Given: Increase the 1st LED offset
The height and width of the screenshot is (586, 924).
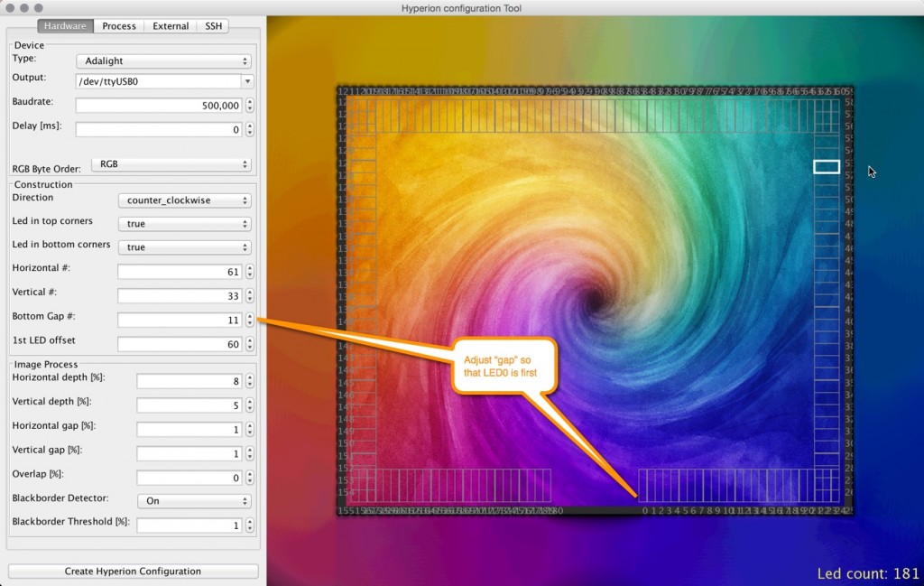Looking at the screenshot, I should [x=250, y=340].
